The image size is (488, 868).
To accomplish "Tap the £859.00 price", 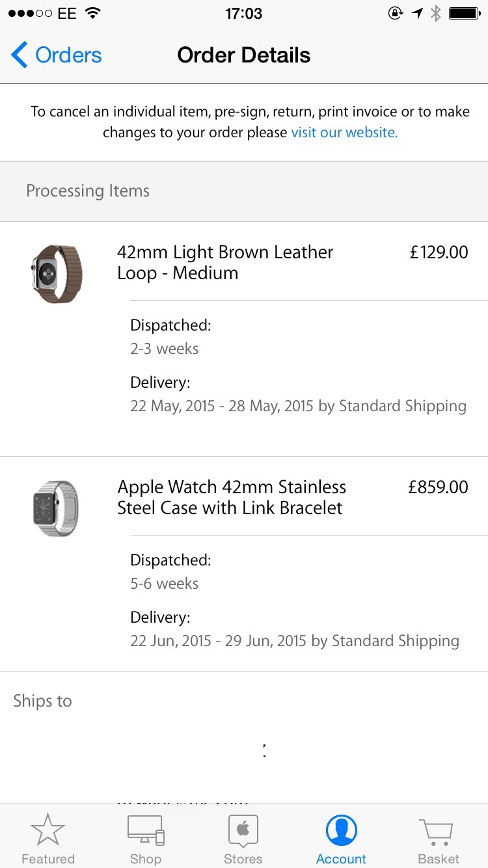I will pos(438,487).
